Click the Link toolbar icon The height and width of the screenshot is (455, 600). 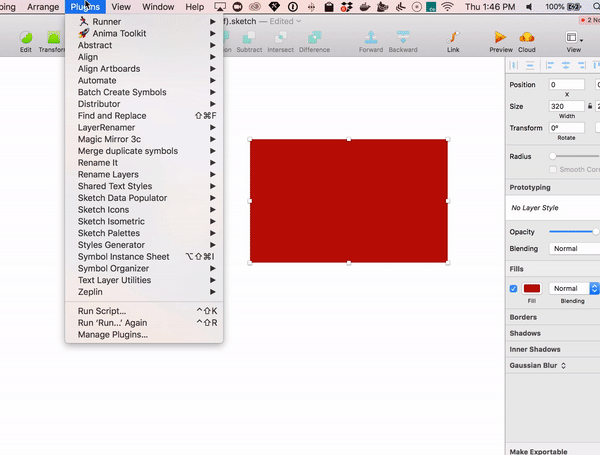(453, 38)
